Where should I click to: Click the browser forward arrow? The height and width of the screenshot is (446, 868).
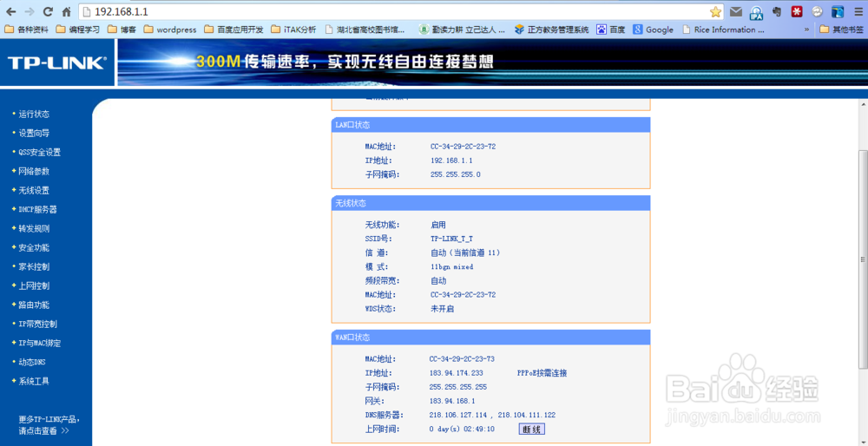[30, 11]
